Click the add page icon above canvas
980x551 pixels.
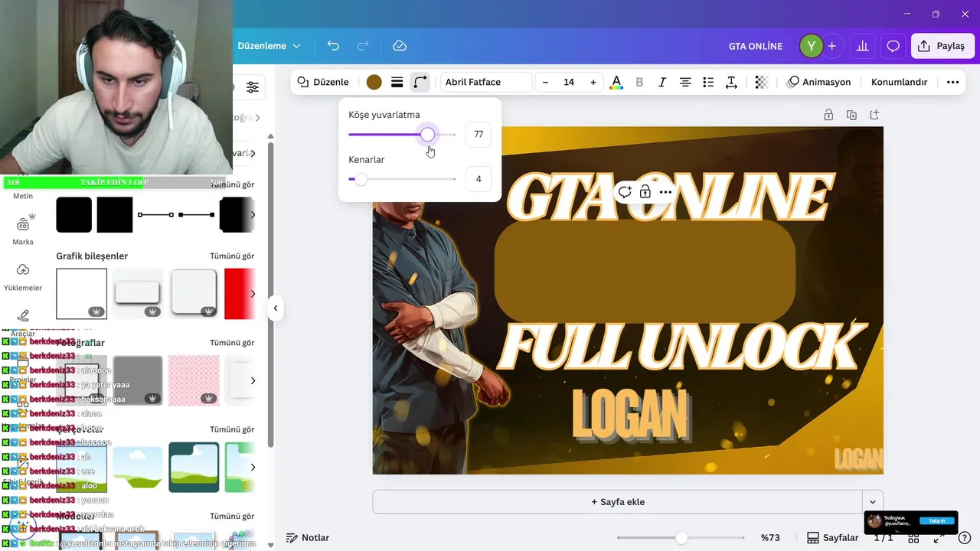tap(874, 115)
